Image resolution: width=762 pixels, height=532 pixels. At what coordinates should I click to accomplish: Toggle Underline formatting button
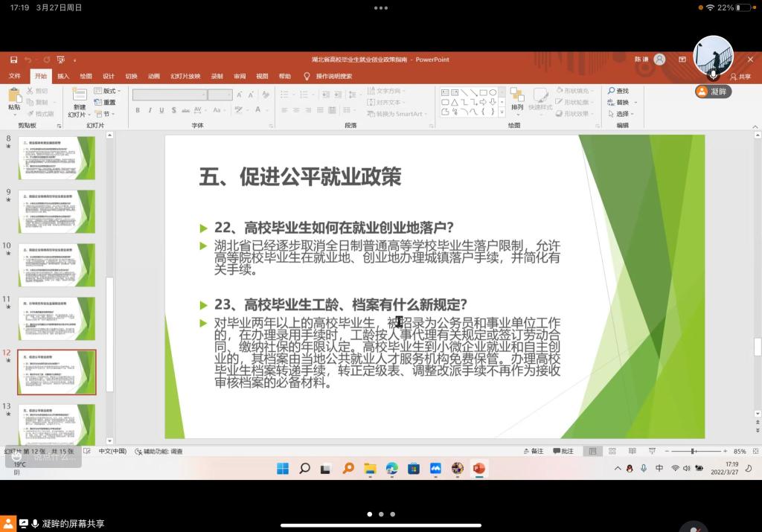[161, 110]
